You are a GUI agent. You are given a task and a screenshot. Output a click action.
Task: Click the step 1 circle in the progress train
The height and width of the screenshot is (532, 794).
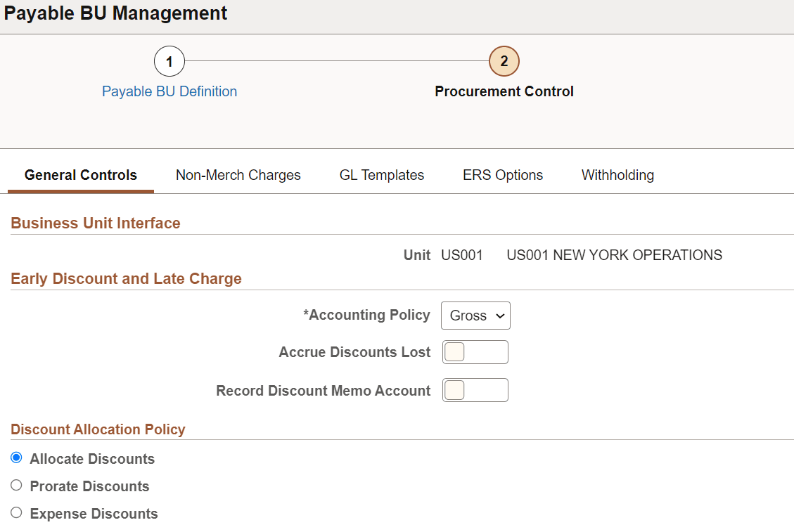coord(169,60)
